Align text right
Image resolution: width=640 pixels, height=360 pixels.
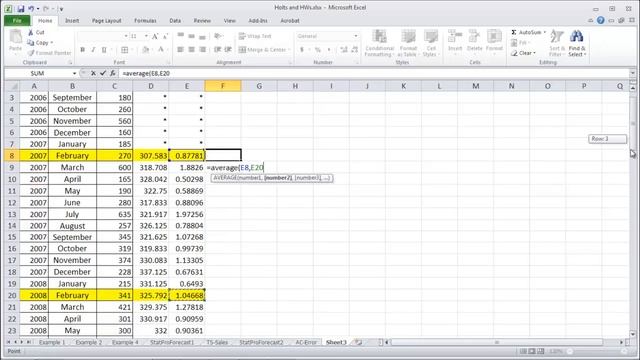click(x=202, y=50)
